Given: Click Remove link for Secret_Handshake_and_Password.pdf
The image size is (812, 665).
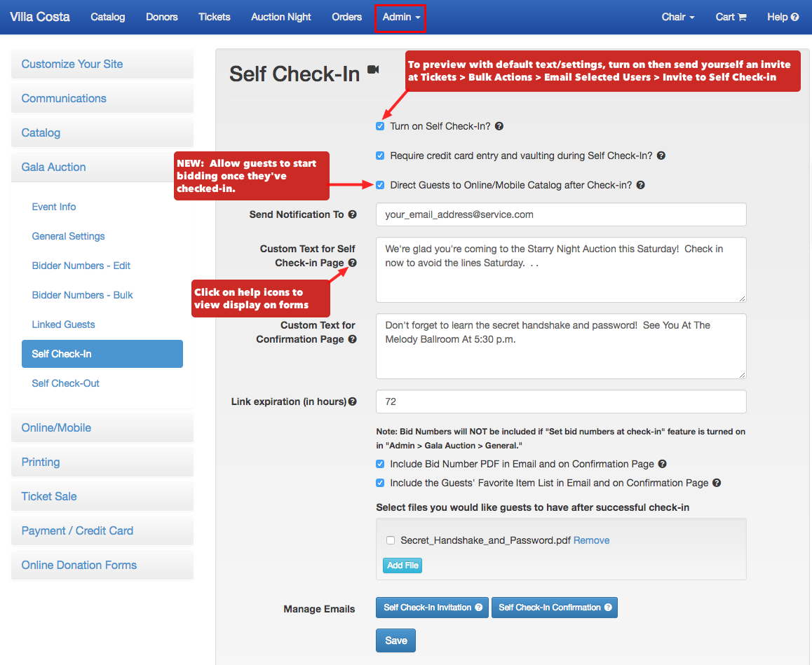Looking at the screenshot, I should (591, 540).
